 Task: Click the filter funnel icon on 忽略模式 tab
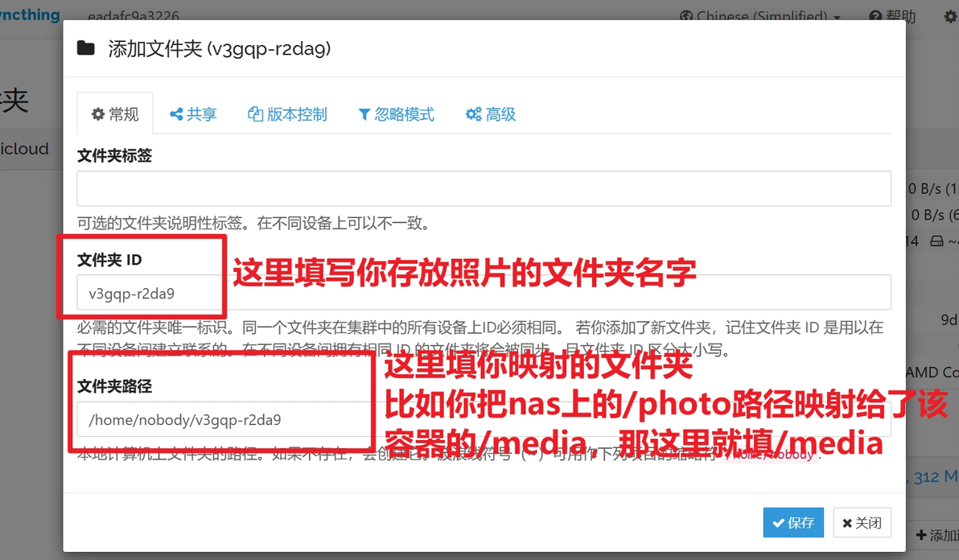pos(364,114)
